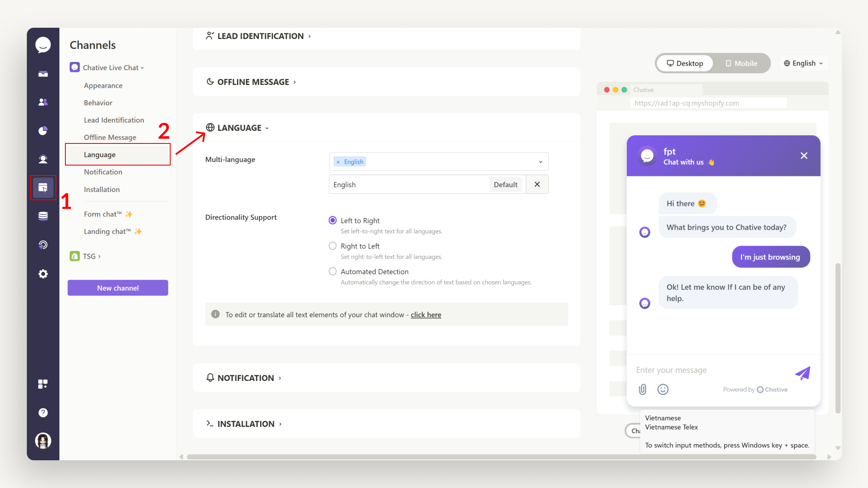Screen dimensions: 868x488
Task: Open the emoji picker in chat preview
Action: click(663, 389)
